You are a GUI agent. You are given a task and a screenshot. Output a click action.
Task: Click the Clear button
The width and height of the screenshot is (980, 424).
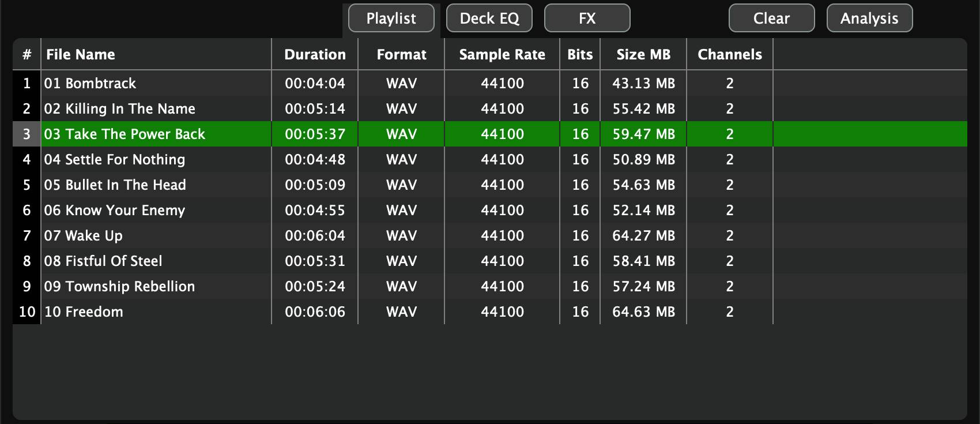772,18
